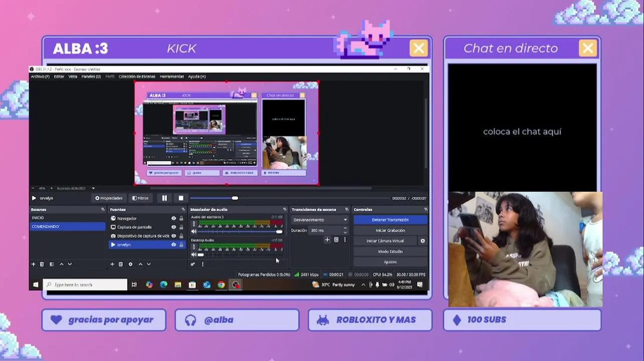Mute the Desktop Audio speaker icon
644x361 pixels.
[x=194, y=255]
